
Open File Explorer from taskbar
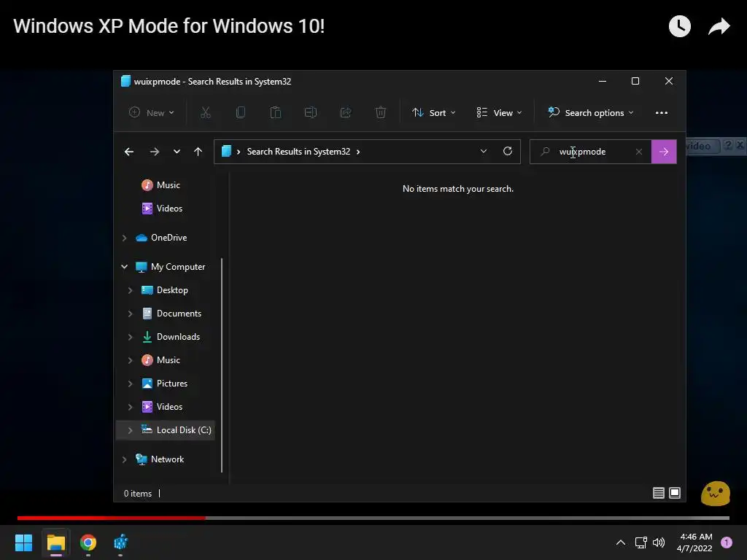(55, 542)
